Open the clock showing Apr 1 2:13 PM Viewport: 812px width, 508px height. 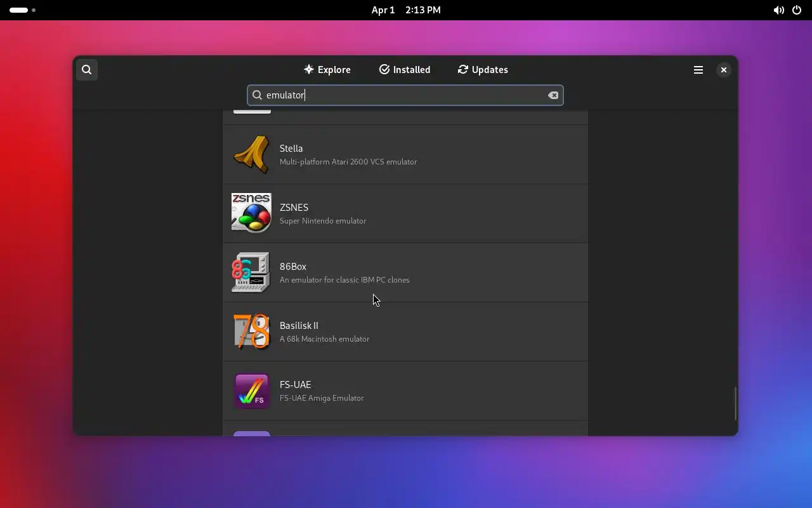tap(406, 10)
